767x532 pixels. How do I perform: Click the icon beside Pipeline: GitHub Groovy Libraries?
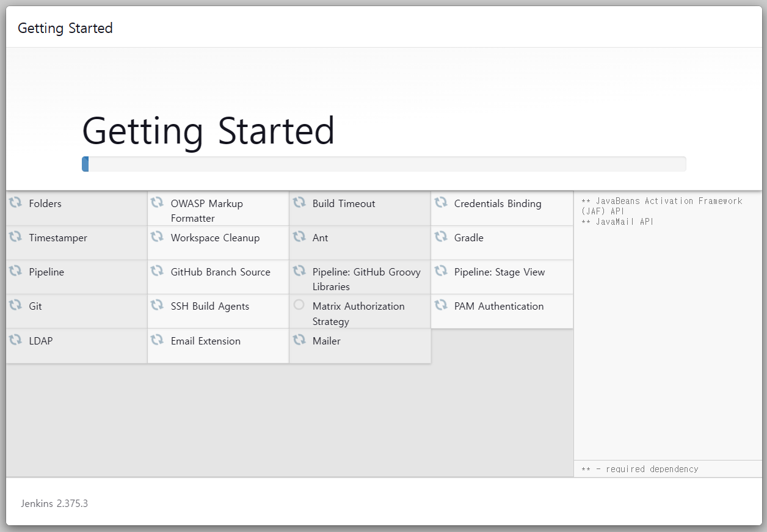(299, 271)
